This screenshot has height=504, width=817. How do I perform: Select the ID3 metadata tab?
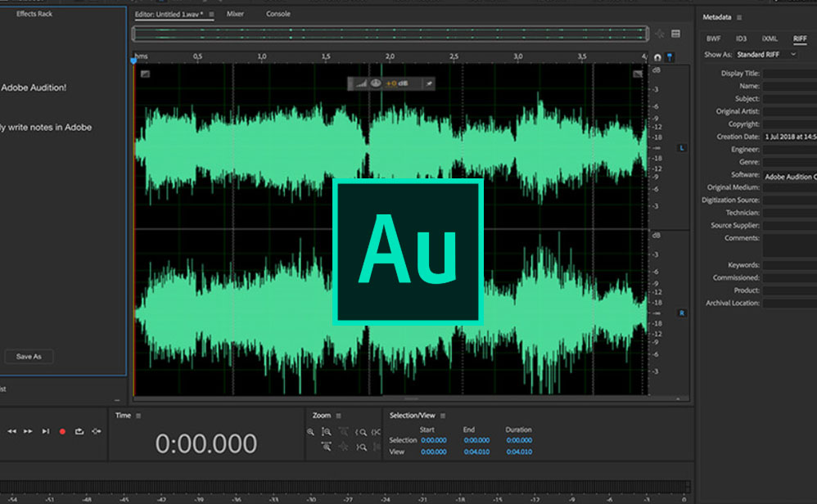tap(741, 38)
